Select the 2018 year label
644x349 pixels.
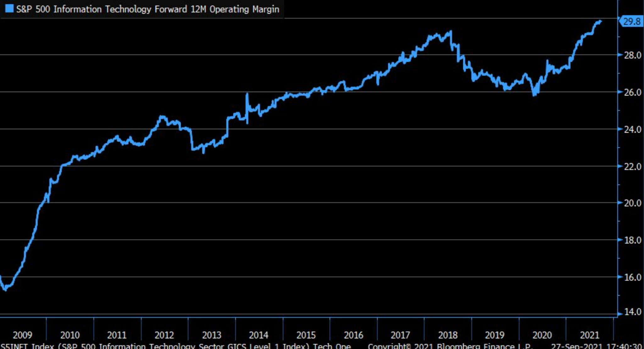tap(448, 335)
